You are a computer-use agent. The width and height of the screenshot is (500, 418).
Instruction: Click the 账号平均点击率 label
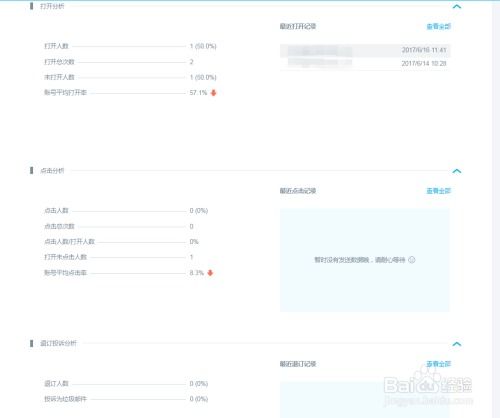tap(65, 273)
